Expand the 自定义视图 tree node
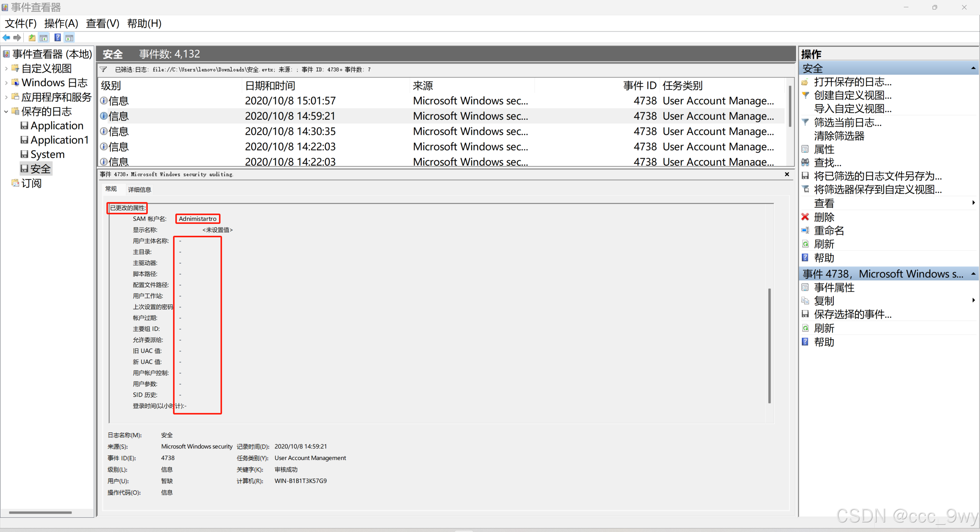This screenshot has width=980, height=532. pyautogui.click(x=6, y=69)
